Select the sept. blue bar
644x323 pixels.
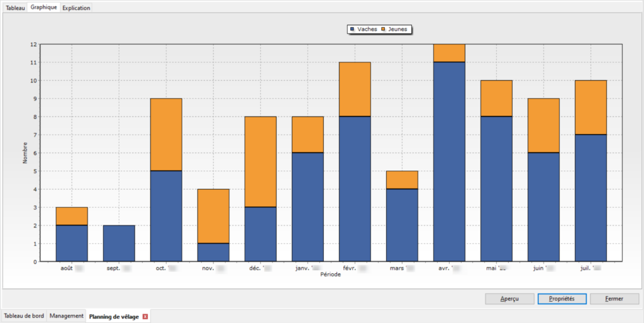119,243
